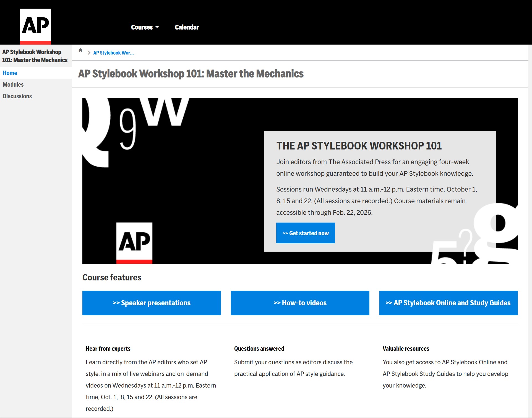532x418 pixels.
Task: Click the sidebar course title AP Stylebook Workshop 101
Action: pyautogui.click(x=35, y=56)
